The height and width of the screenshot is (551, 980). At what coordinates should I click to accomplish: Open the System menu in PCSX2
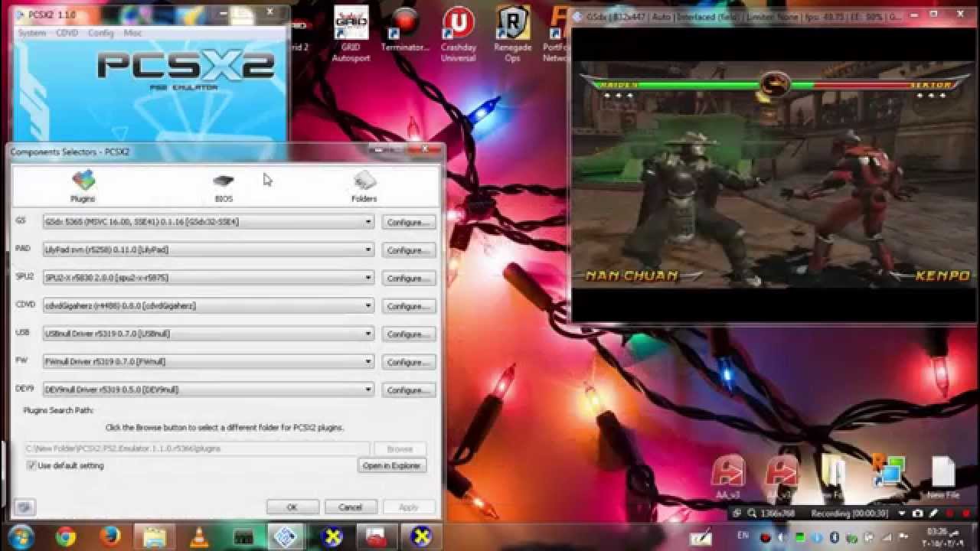[32, 33]
